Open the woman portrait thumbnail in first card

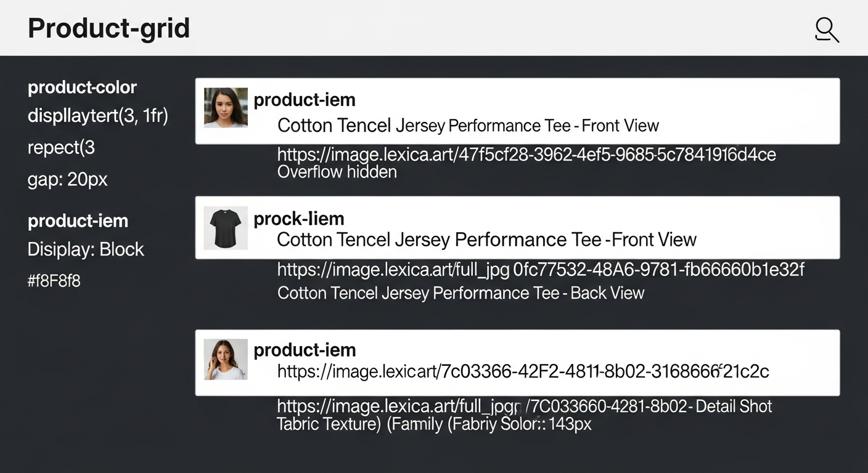[x=226, y=108]
